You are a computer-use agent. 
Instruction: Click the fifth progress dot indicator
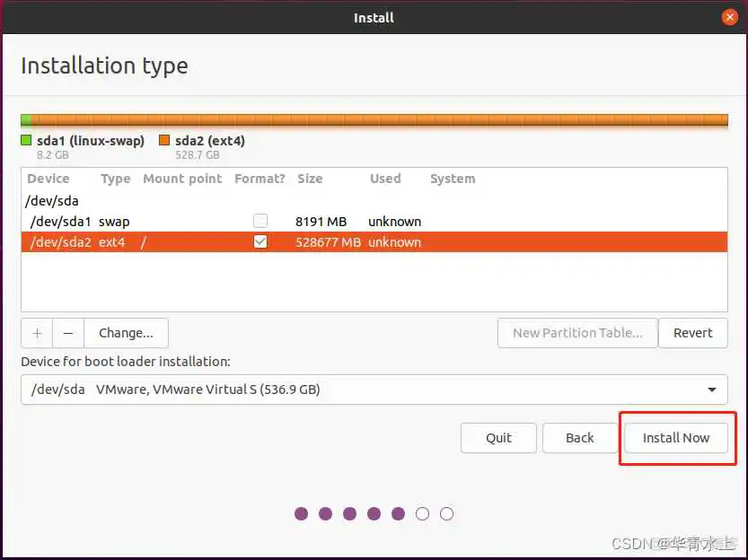(x=398, y=513)
